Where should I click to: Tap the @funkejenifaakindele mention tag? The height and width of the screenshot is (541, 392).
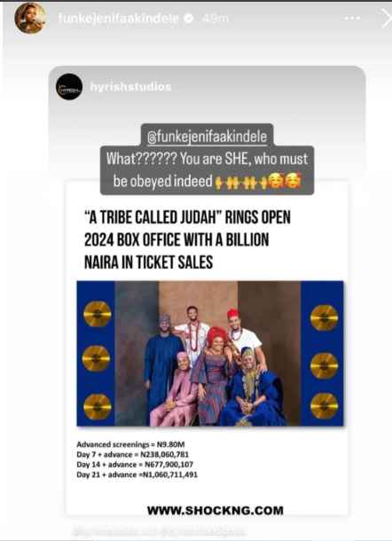208,137
